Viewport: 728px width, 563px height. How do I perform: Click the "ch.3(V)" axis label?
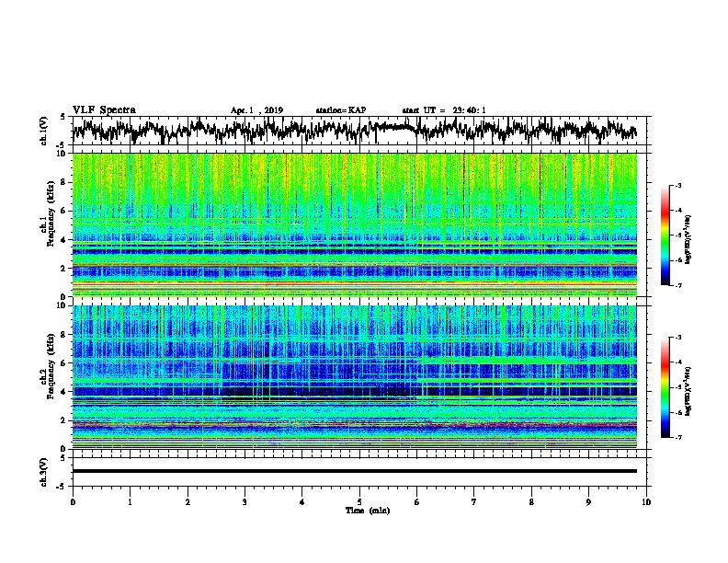tap(44, 472)
